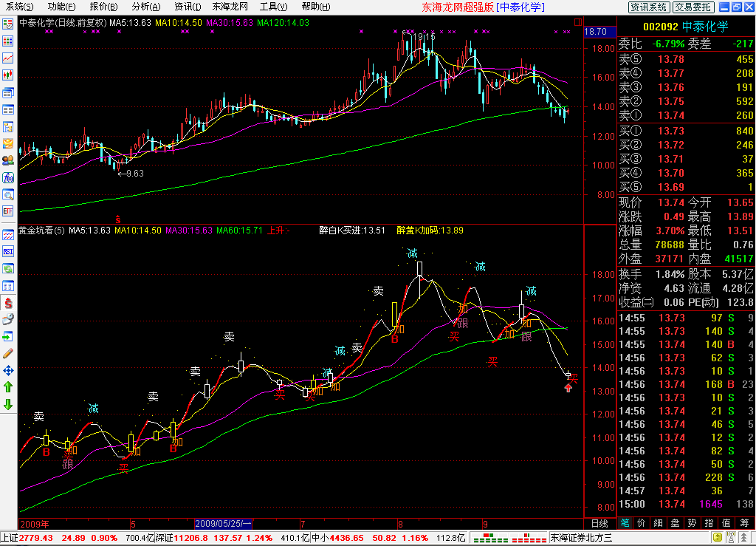Click the 买① 13.73 bid row
Image resolution: width=756 pixels, height=546 pixels.
686,131
